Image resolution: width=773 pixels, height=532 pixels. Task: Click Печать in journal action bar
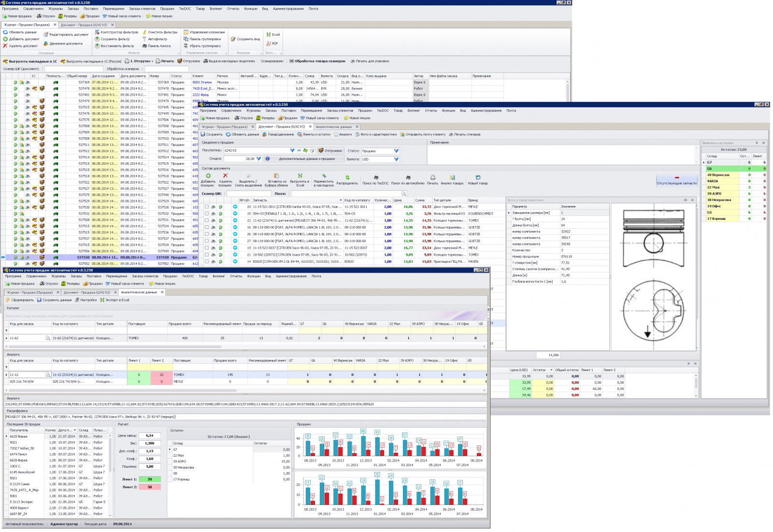pyautogui.click(x=165, y=61)
